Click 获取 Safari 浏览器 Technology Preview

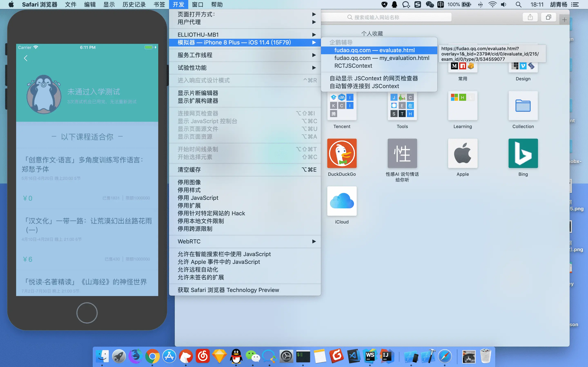(228, 290)
